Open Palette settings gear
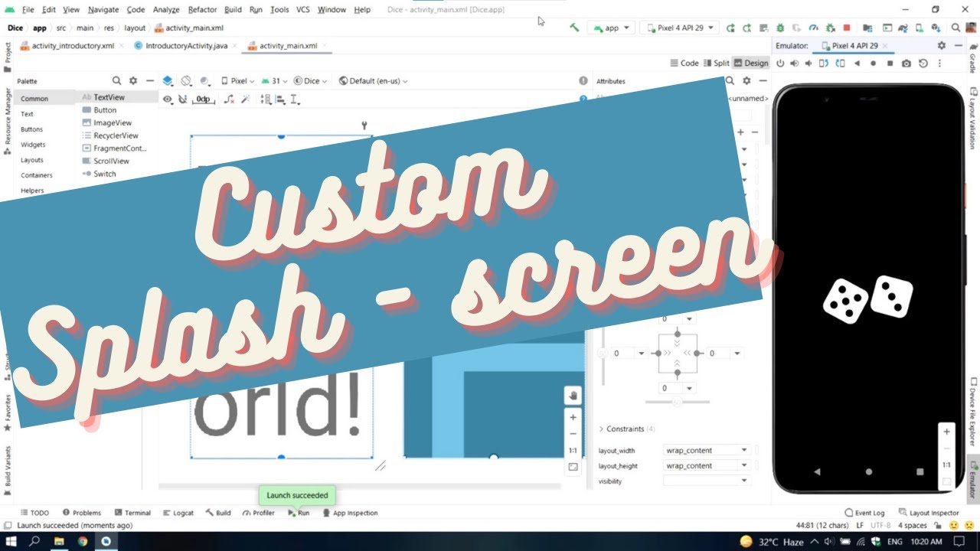Image resolution: width=980 pixels, height=551 pixels. 133,80
